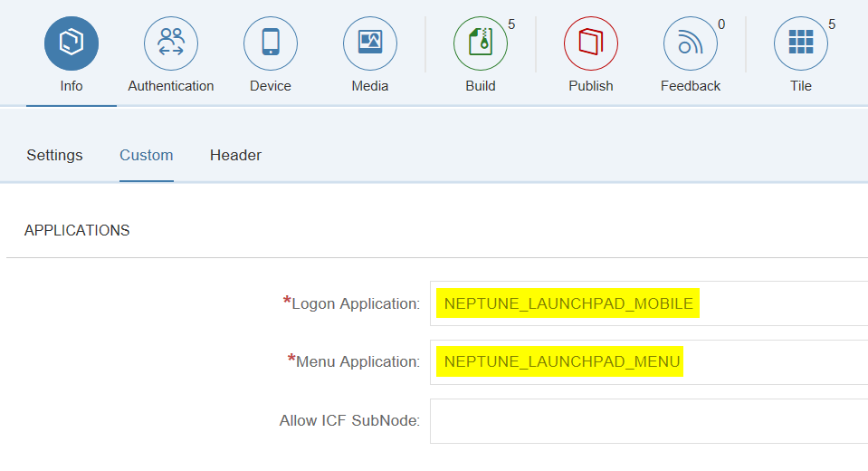Open the Info section icon
This screenshot has width=868, height=471.
pyautogui.click(x=72, y=43)
